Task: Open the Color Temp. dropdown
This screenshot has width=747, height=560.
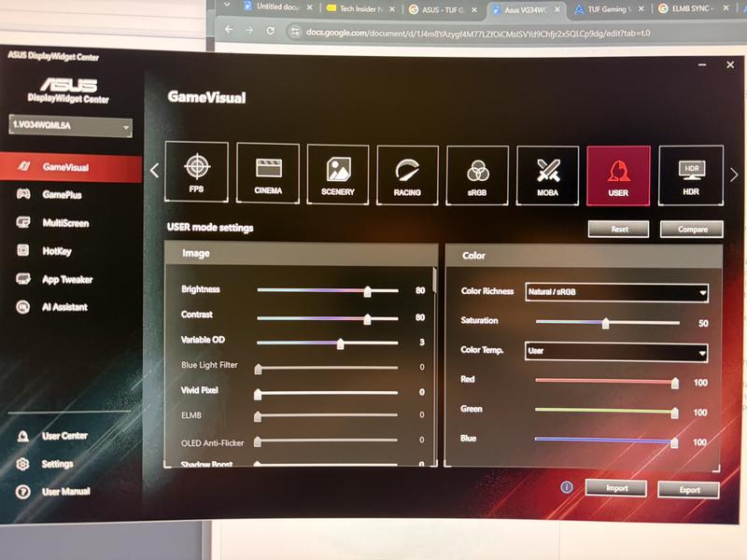Action: point(616,352)
